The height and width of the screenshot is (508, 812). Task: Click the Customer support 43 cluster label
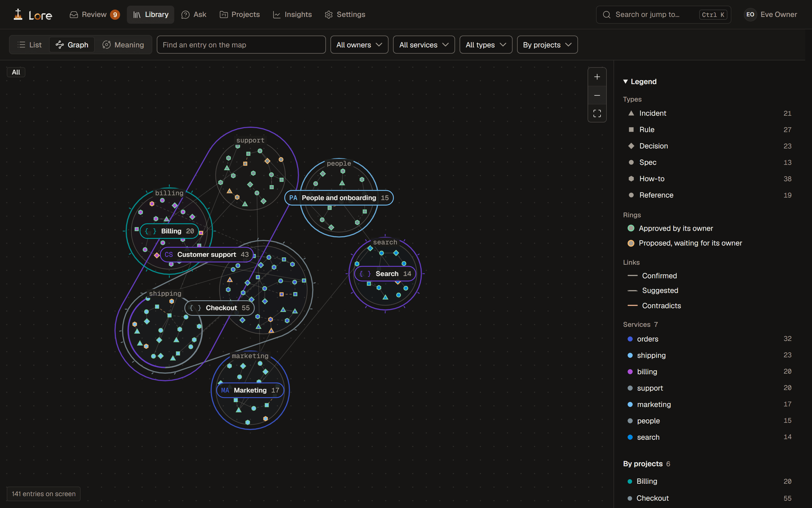(206, 255)
